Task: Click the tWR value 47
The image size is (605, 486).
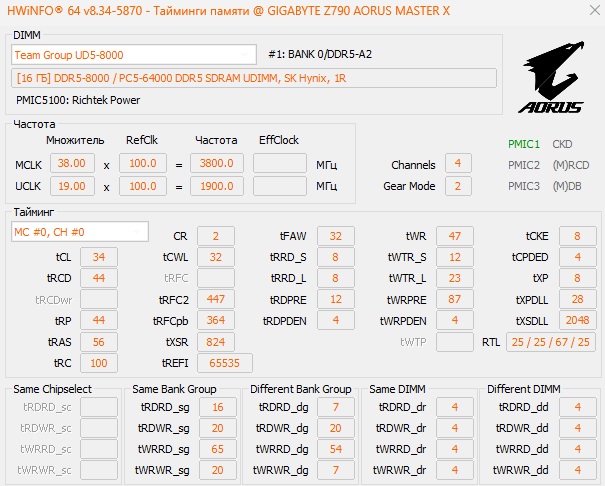Action: point(455,236)
